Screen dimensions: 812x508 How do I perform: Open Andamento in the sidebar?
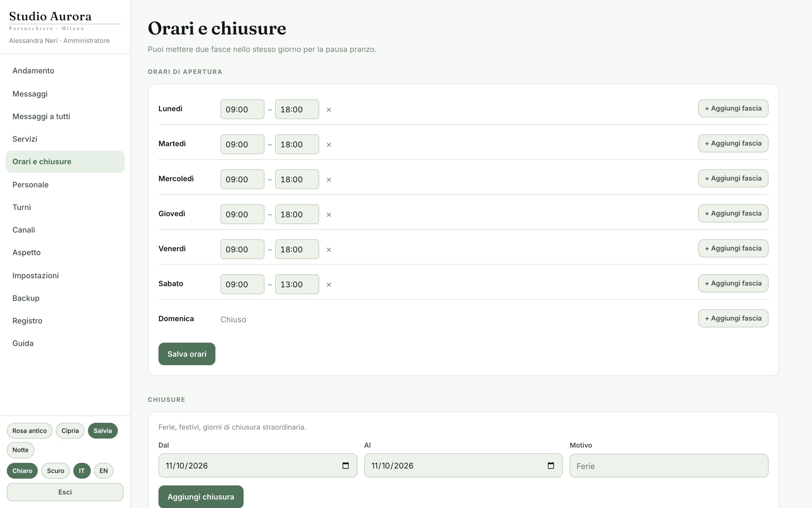tap(65, 71)
